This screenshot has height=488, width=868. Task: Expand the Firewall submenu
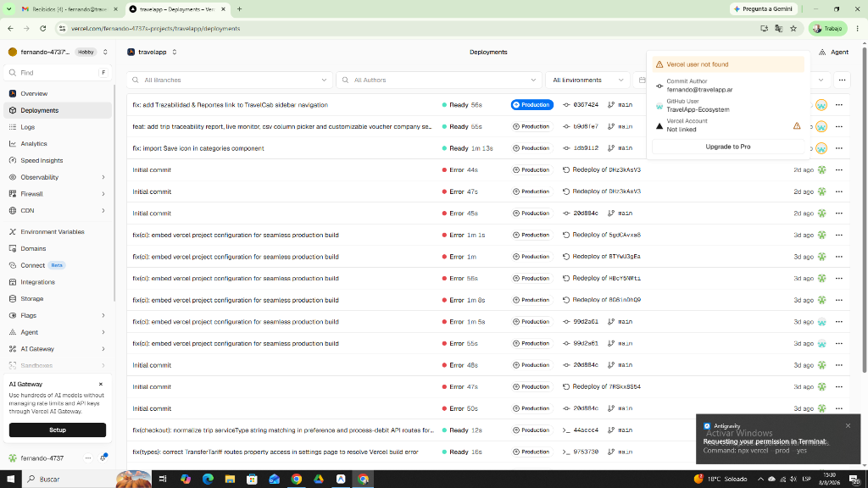103,194
